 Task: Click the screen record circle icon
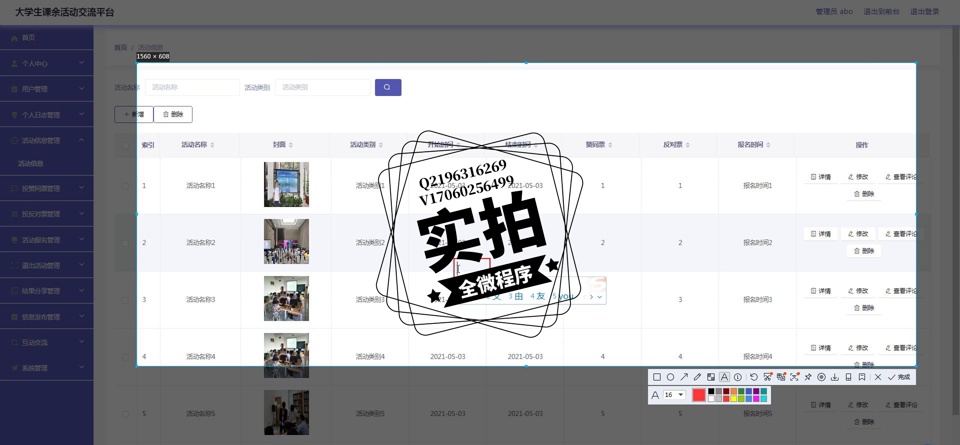[x=821, y=377]
